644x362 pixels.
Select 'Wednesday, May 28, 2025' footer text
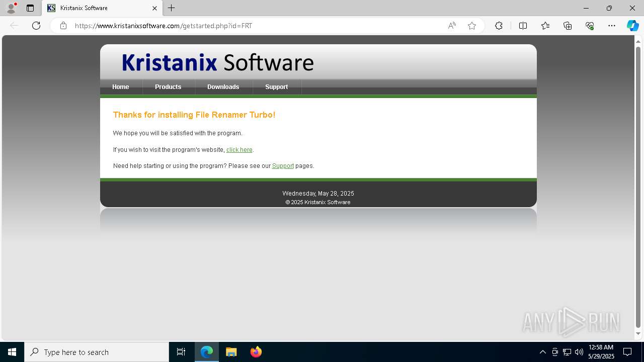click(318, 194)
